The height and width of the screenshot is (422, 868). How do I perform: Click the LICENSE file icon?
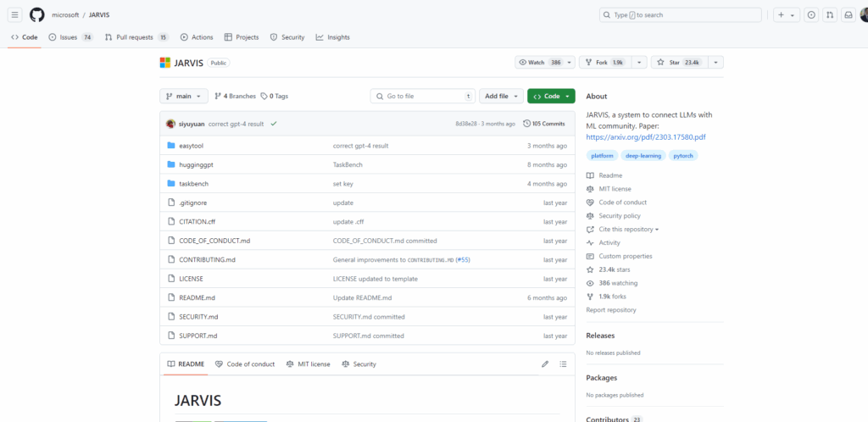(x=171, y=279)
